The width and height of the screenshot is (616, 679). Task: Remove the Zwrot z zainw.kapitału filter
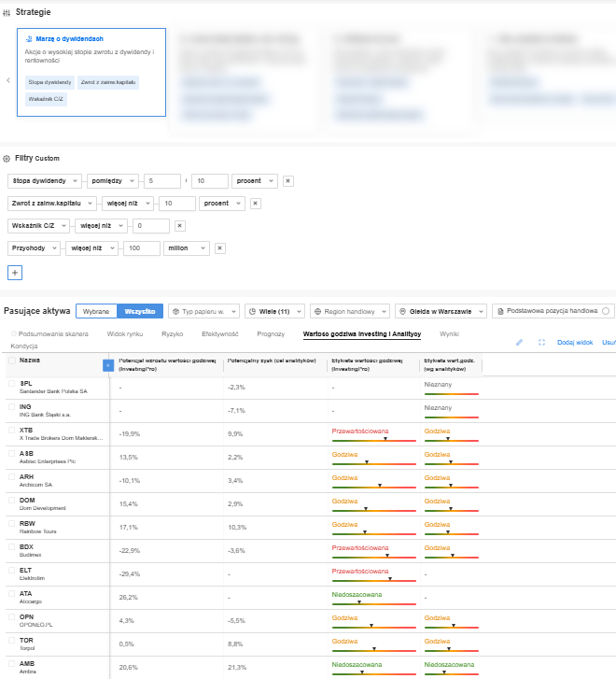point(256,204)
